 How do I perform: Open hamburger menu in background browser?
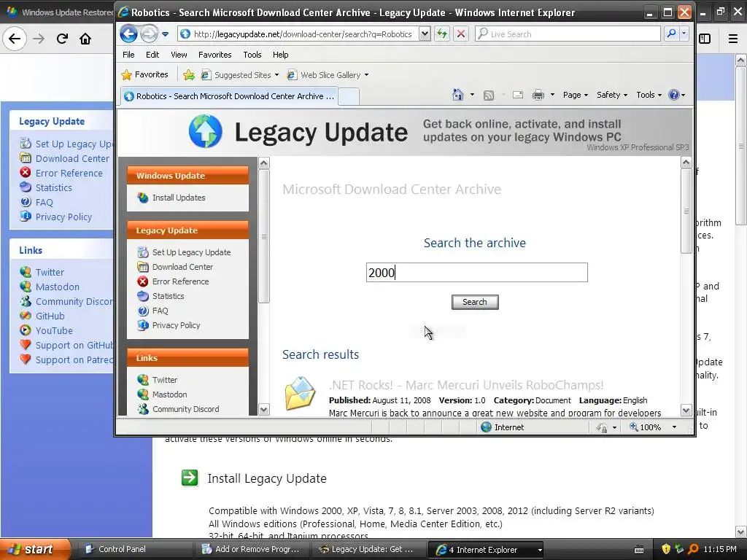[x=733, y=39]
